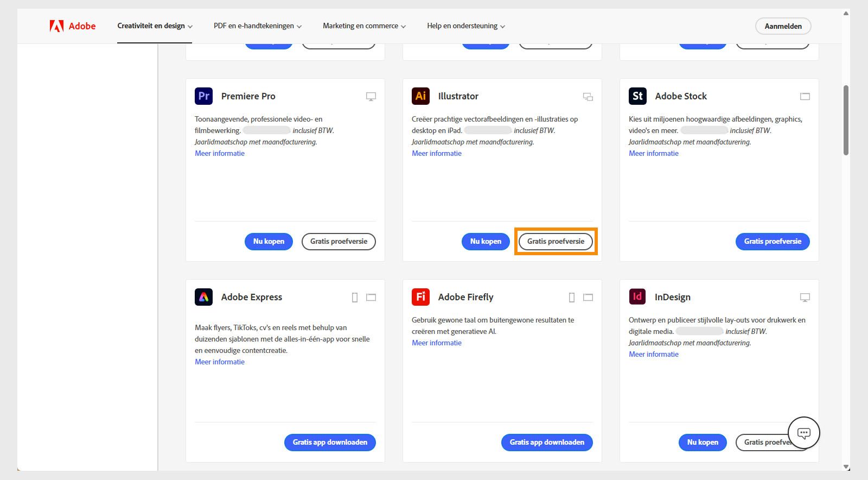Click Gratis proefversie for Premiere Pro

[339, 242]
